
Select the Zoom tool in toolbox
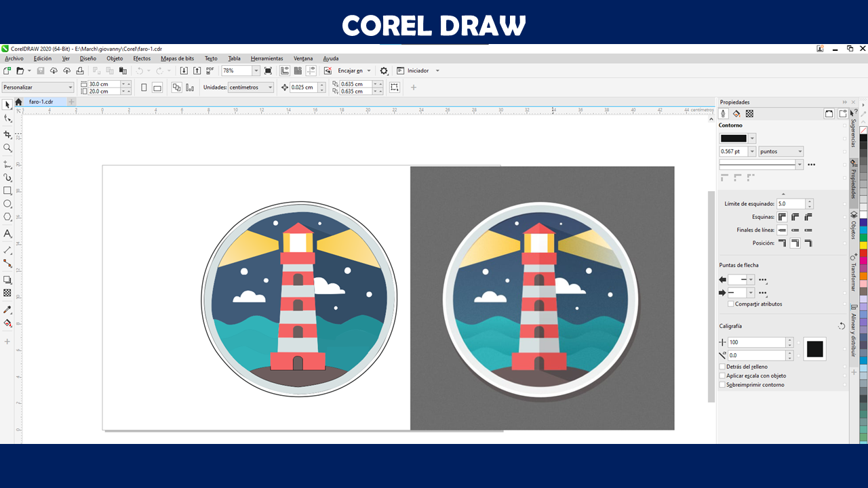pyautogui.click(x=7, y=148)
